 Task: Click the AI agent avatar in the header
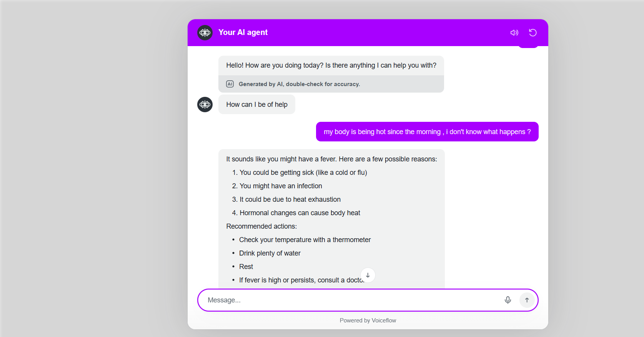(205, 33)
